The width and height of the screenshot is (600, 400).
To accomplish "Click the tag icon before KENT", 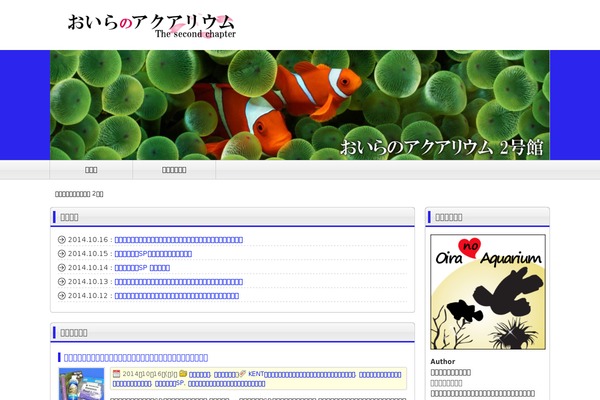I will (x=243, y=374).
